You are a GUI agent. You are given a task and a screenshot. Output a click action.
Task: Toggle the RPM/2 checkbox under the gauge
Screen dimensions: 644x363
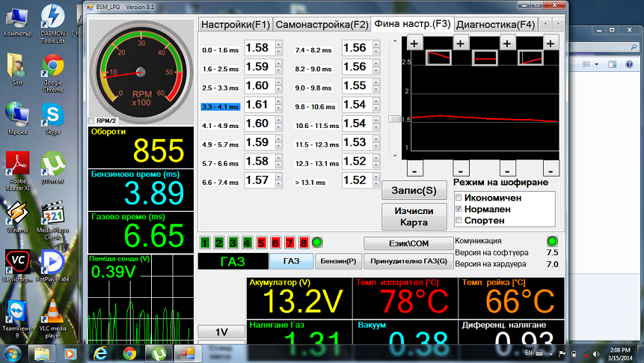91,121
